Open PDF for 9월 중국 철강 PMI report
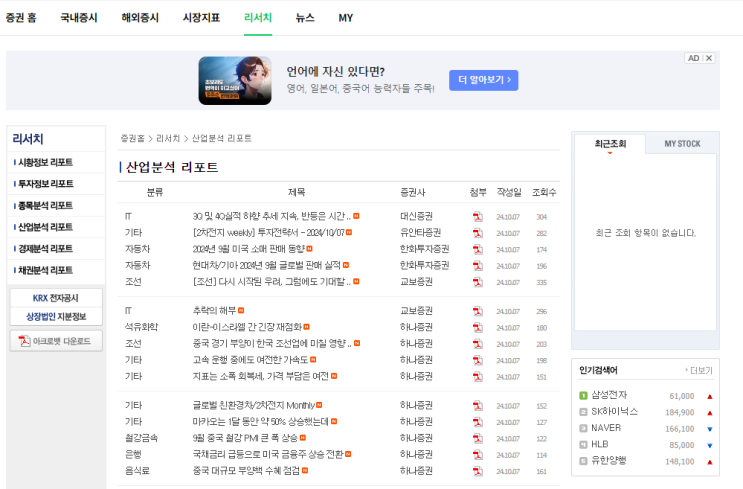The height and width of the screenshot is (489, 743). click(x=477, y=439)
